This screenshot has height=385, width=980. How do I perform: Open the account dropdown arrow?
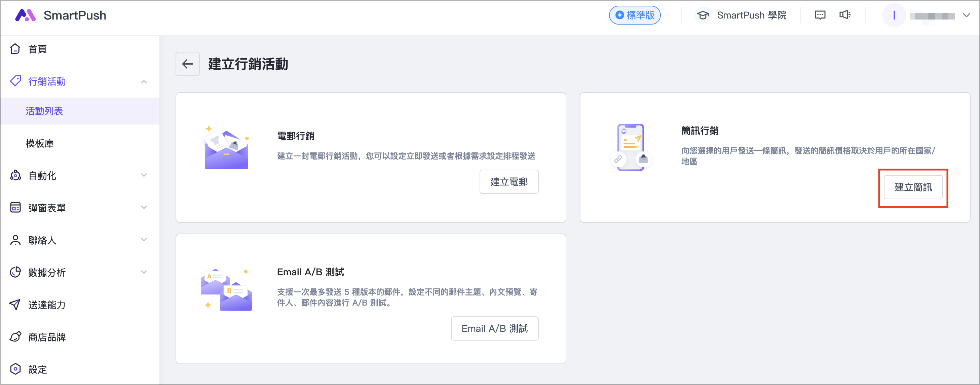966,15
